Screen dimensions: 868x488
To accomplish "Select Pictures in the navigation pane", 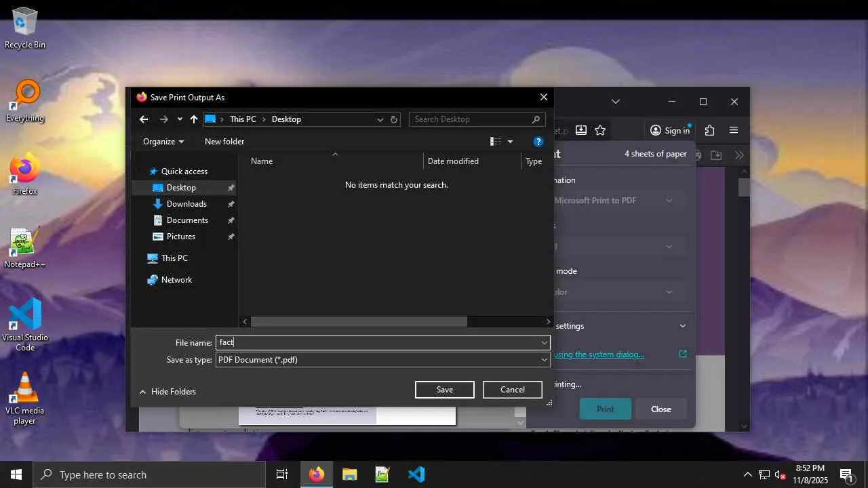I will 181,237.
